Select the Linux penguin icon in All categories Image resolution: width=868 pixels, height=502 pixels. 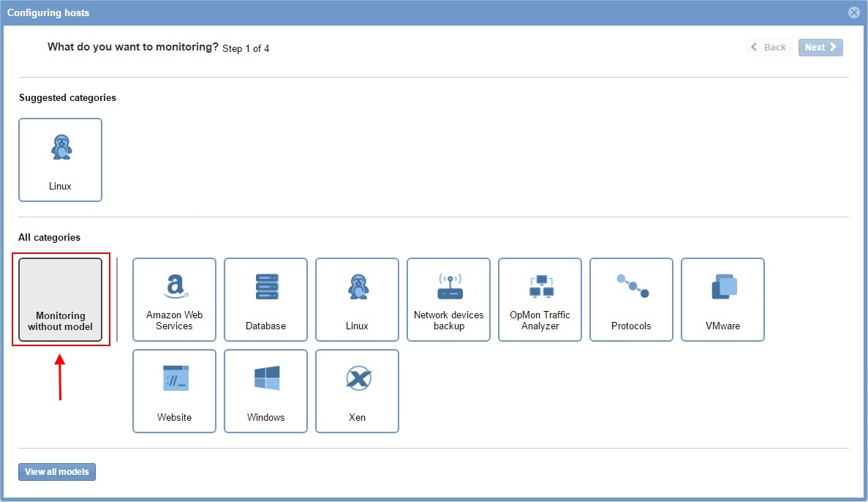(357, 286)
